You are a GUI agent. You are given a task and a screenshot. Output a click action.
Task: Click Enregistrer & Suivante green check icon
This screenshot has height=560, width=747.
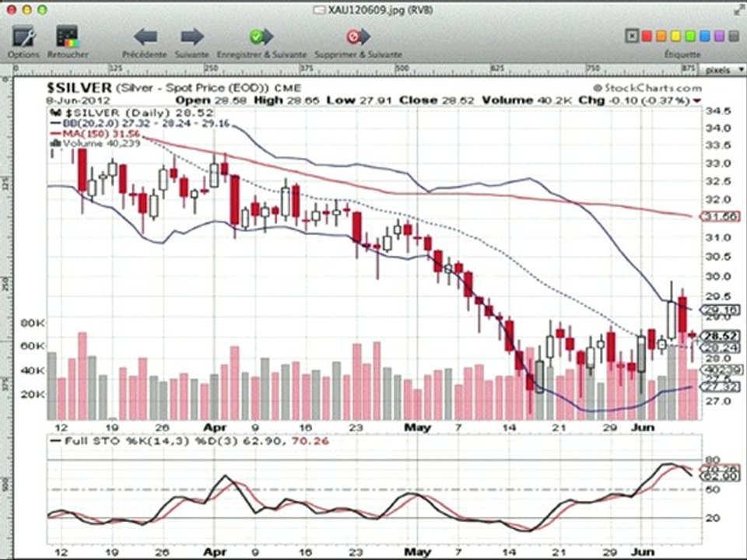(x=261, y=37)
